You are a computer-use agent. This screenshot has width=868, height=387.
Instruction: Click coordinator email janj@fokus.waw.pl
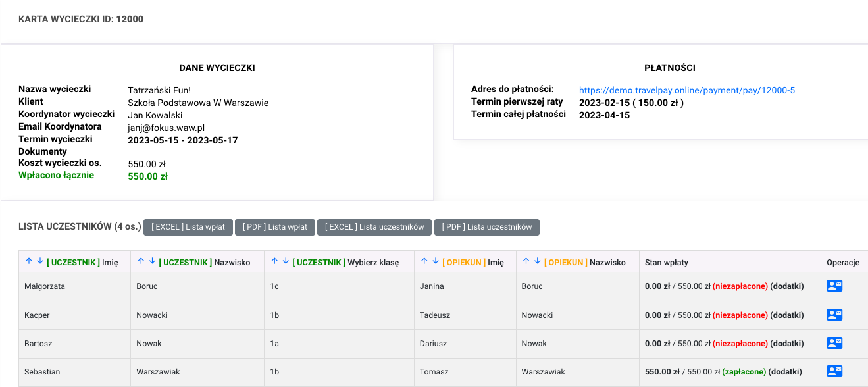click(167, 128)
